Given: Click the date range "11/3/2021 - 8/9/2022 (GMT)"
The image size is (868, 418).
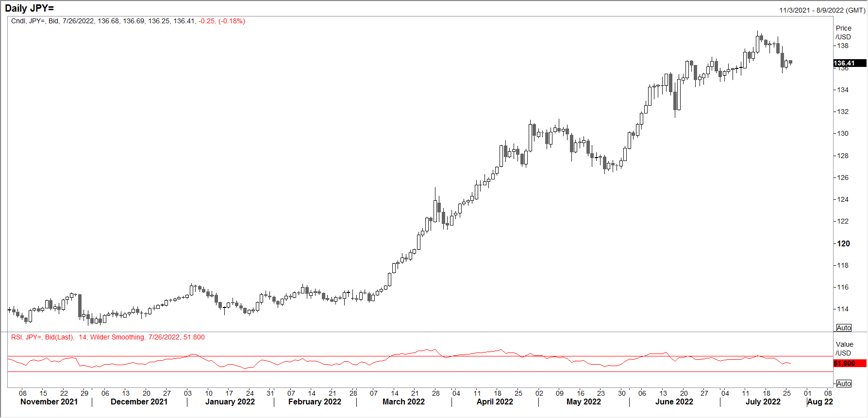Looking at the screenshot, I should tap(822, 10).
